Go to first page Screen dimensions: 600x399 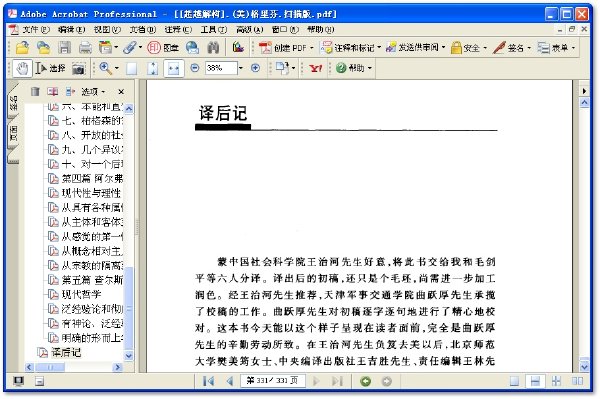pyautogui.click(x=209, y=381)
